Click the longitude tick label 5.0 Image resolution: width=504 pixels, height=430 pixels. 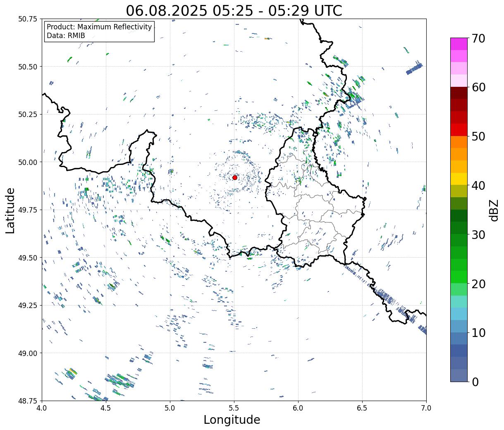[x=170, y=408]
